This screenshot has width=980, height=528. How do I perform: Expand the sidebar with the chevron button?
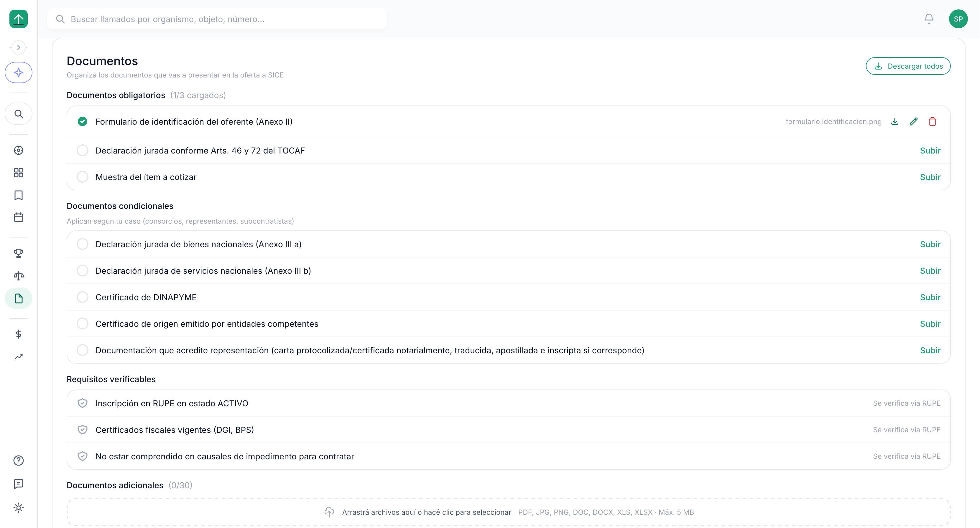click(18, 47)
